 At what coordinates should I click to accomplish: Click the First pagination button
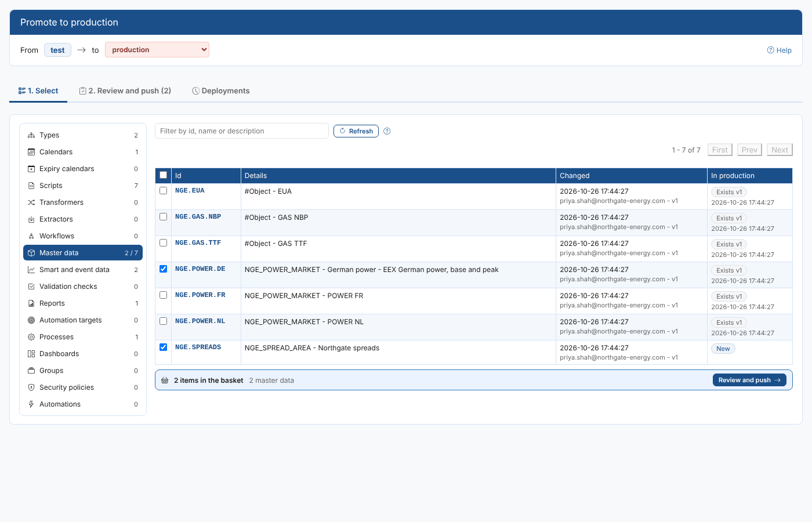tap(720, 150)
